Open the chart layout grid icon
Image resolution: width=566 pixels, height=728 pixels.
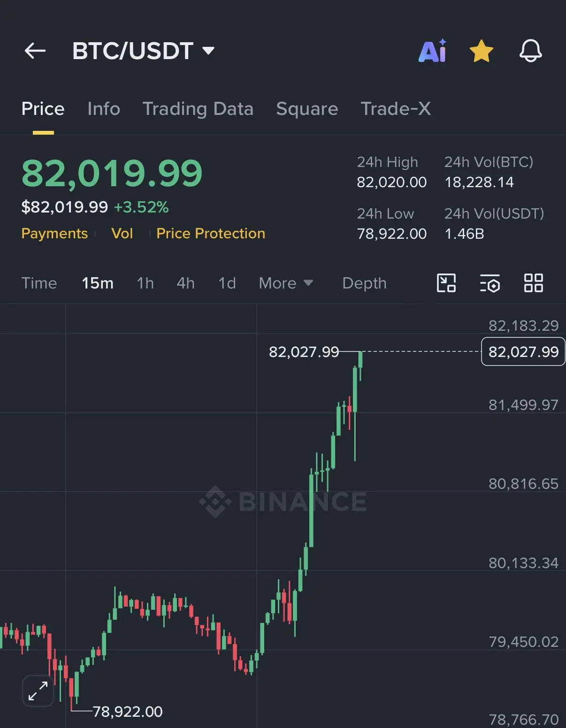[x=534, y=283]
